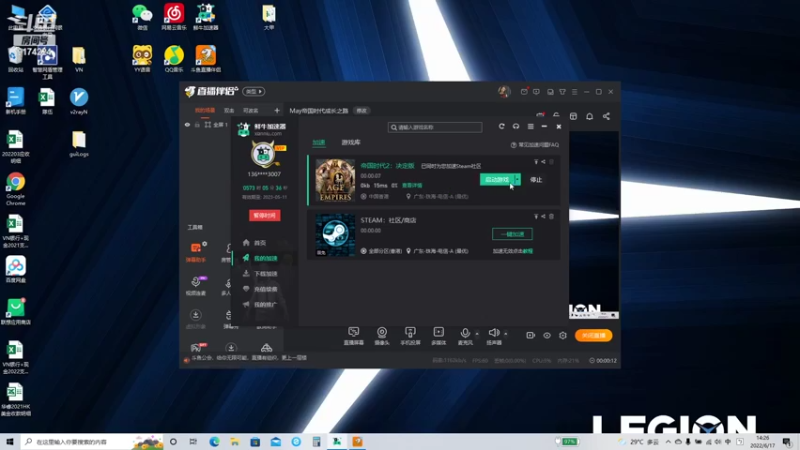Image resolution: width=800 pixels, height=450 pixels.
Task: Open Microsoft Edge from taskbar
Action: 214,441
